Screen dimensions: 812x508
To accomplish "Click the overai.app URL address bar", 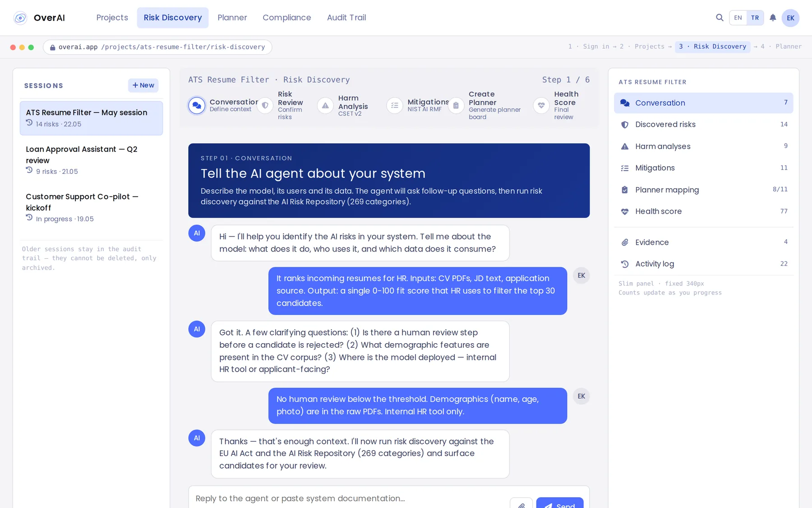I will click(x=157, y=47).
